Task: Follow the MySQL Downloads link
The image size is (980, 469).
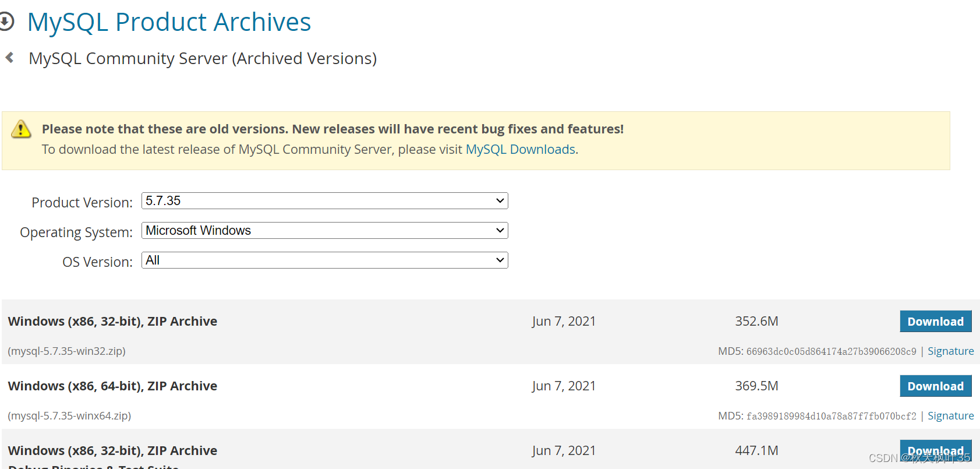Action: (x=521, y=149)
